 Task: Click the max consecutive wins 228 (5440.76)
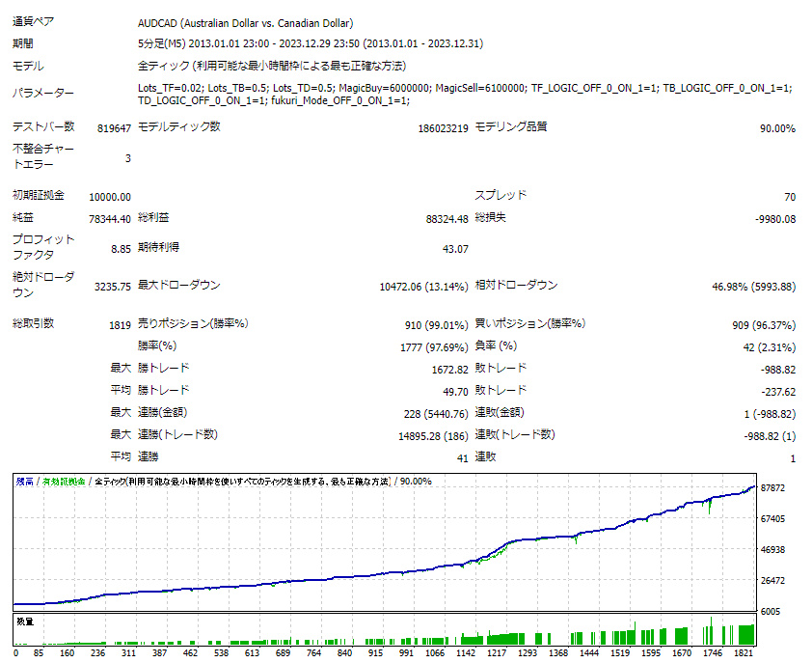[436, 415]
